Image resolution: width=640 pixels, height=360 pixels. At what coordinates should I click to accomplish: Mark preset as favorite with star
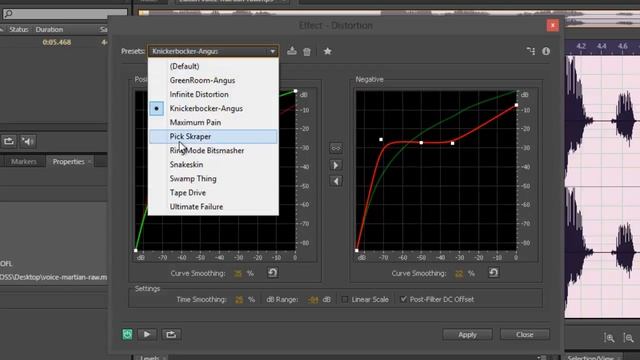(x=327, y=51)
